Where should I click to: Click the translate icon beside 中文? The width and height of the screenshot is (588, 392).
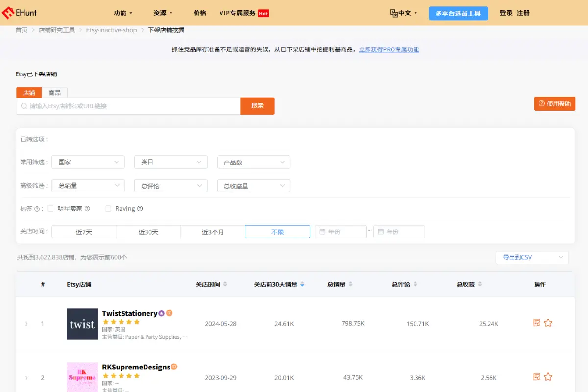click(395, 13)
